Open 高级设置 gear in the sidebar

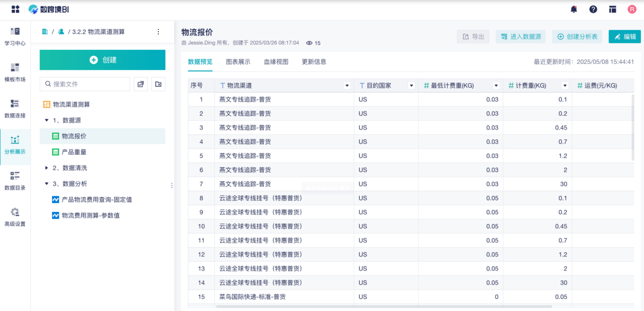(15, 217)
